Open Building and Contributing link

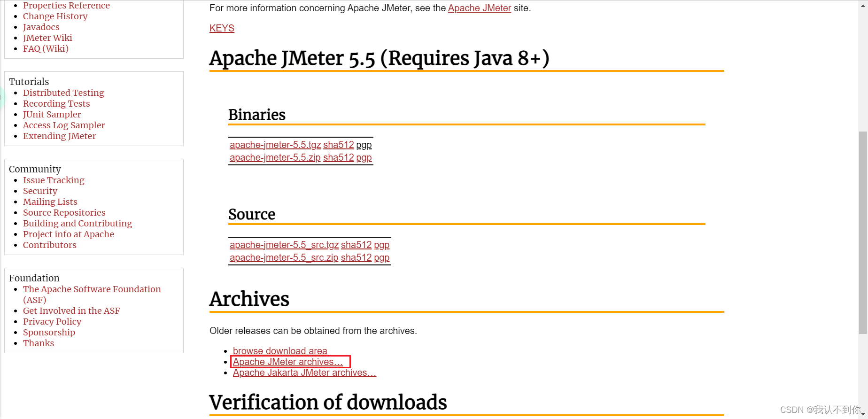point(77,223)
